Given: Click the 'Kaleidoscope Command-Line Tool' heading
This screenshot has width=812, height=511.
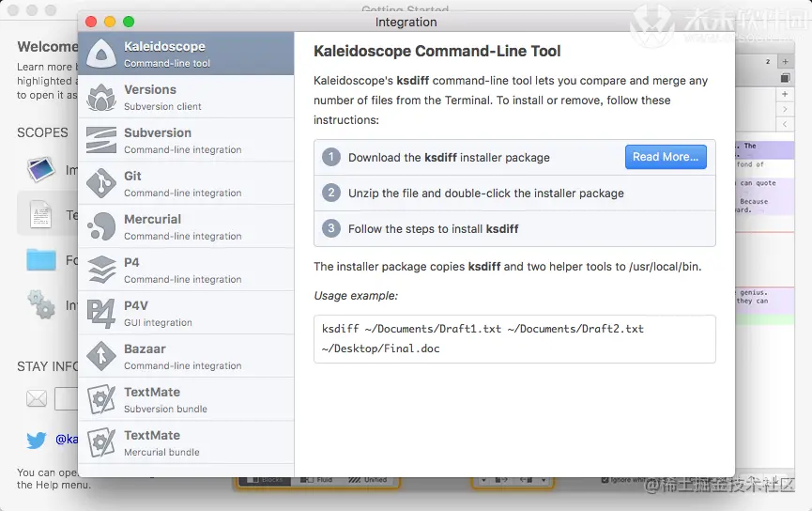Looking at the screenshot, I should click(437, 52).
